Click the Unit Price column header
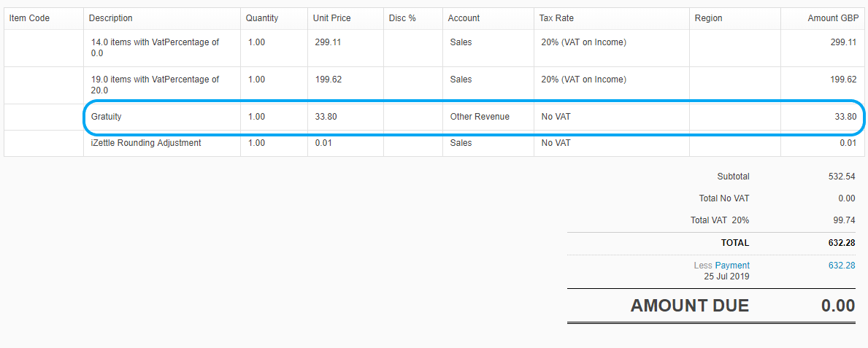Viewport: 868px width, 348px height. tap(332, 18)
